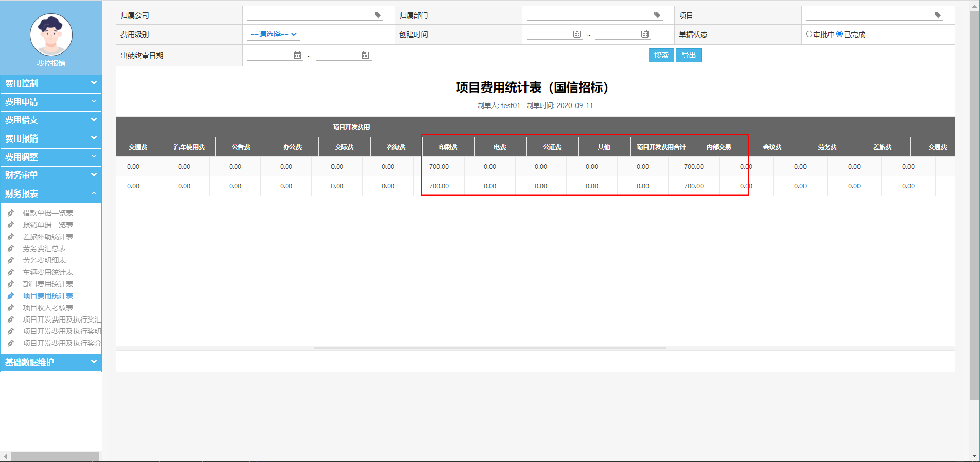Open 项目收入考核表 report
Viewport: 980px width, 462px height.
point(48,308)
